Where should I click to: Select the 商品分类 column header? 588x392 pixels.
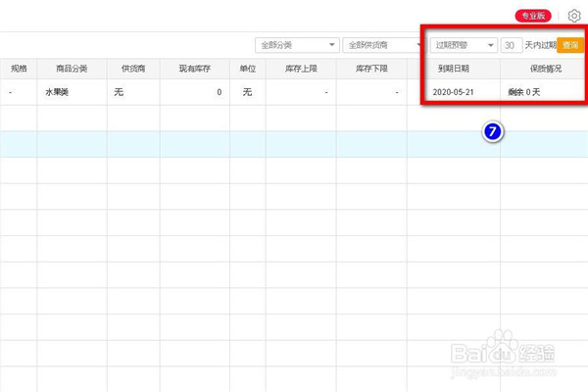72,69
